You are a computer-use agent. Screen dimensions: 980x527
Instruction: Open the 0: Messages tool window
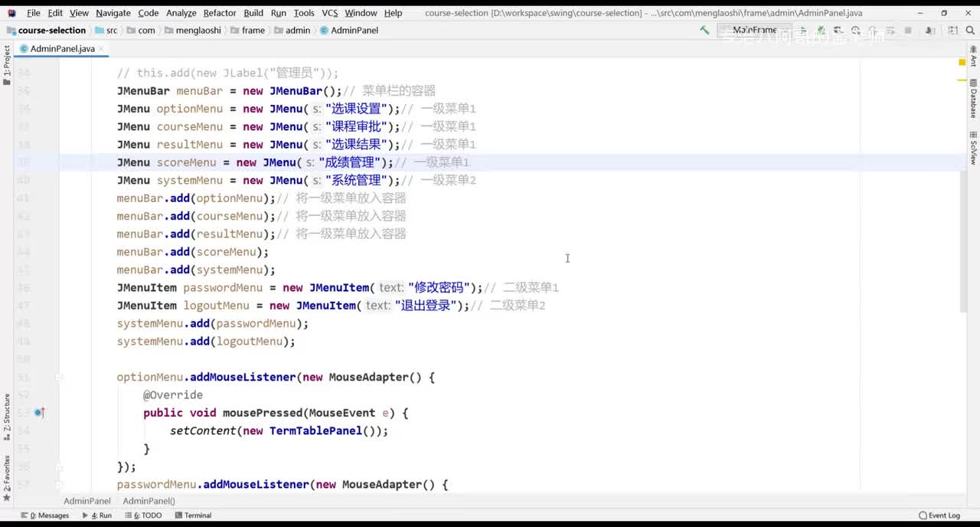click(44, 516)
